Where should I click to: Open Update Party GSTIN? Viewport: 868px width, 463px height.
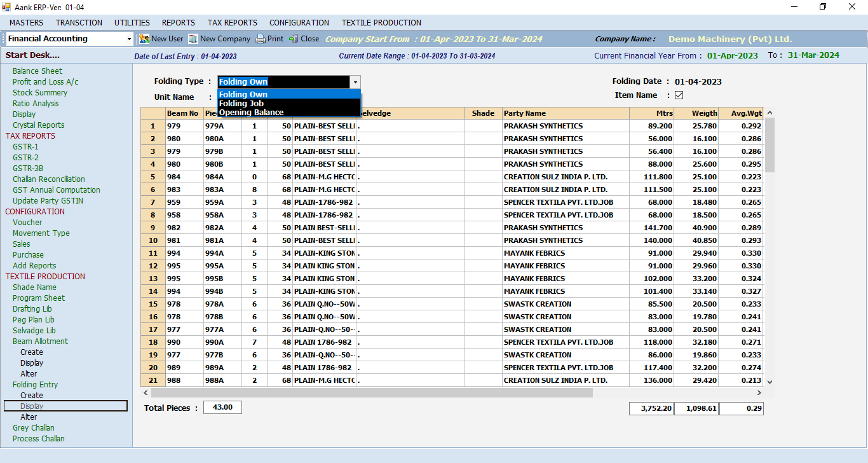(48, 201)
